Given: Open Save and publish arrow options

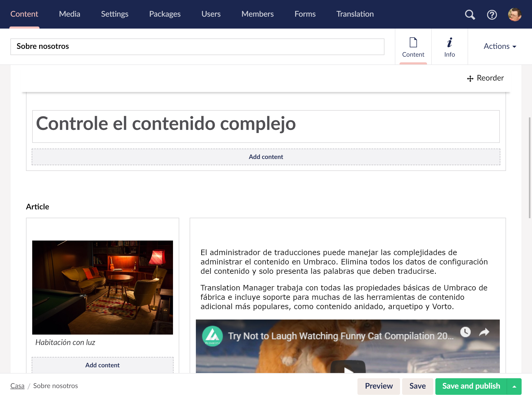Looking at the screenshot, I should (x=514, y=386).
